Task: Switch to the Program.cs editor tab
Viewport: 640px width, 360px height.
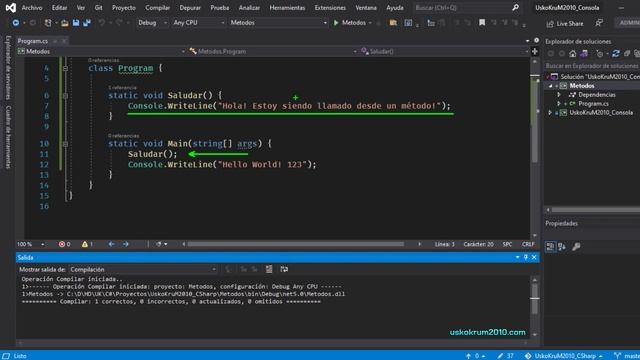Action: pos(33,41)
